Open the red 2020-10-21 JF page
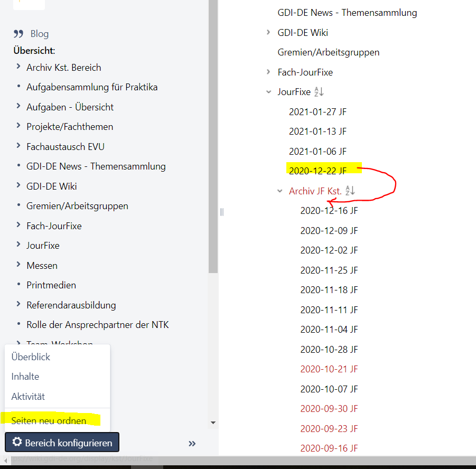476x469 pixels. [329, 369]
